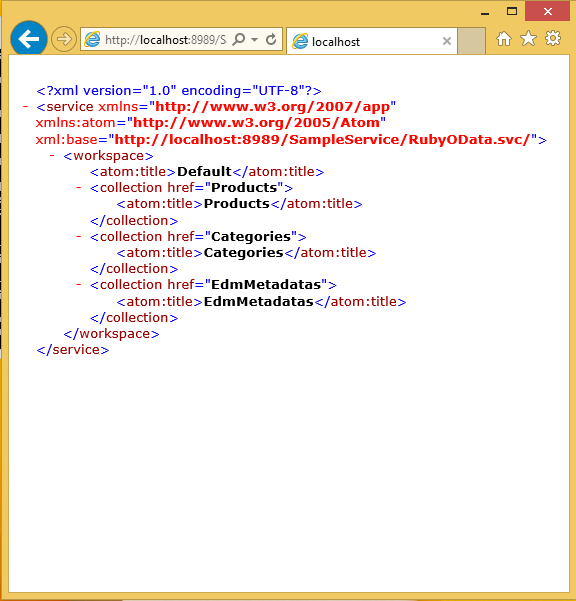This screenshot has width=576, height=601.
Task: Collapse the Categories collection node
Action: [x=79, y=236]
